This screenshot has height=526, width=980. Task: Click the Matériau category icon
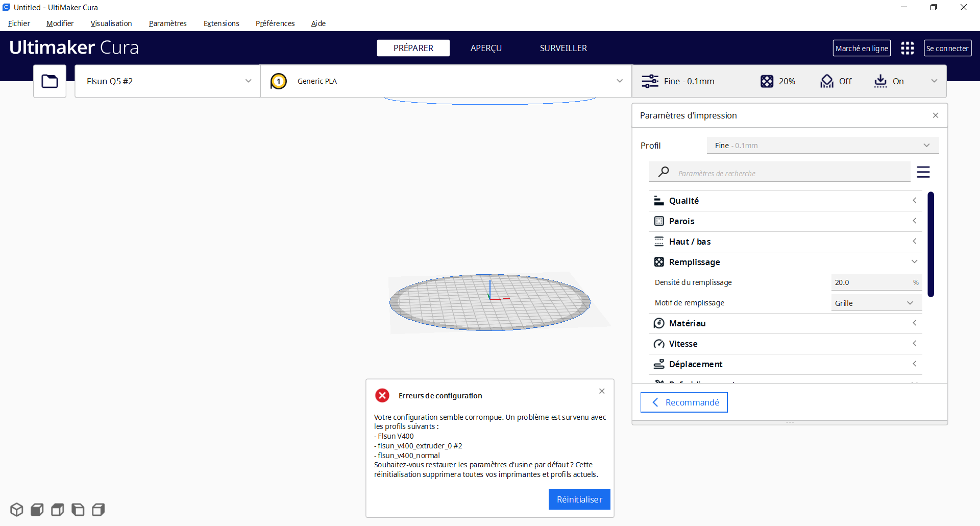659,323
